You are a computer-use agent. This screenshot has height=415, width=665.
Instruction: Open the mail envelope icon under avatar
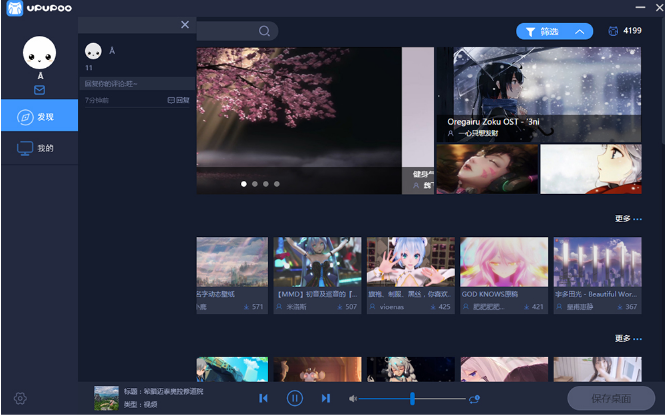coord(39,90)
